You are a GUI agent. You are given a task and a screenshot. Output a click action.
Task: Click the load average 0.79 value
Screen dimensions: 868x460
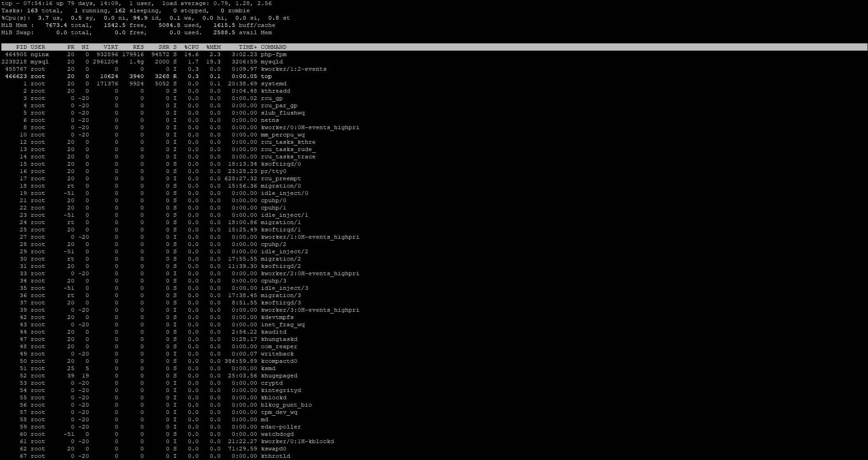222,3
